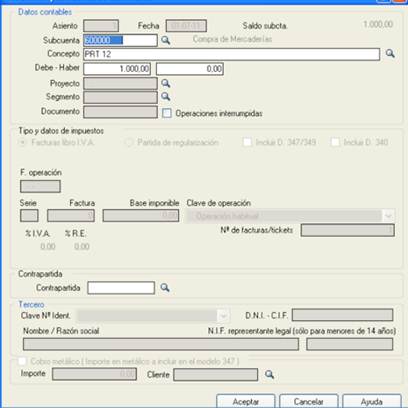Click the Cliente search magnifier icon
Screen dimensions: 408x408
pos(270,375)
